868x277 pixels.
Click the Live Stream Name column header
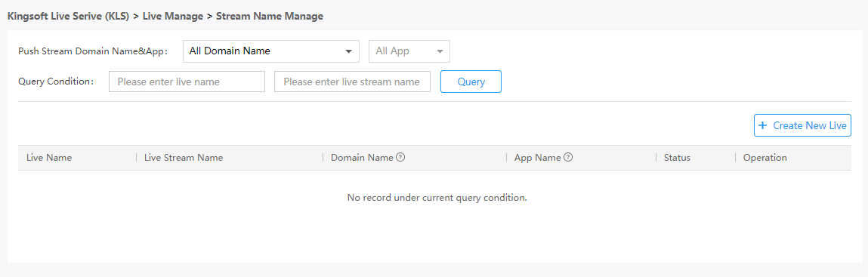pyautogui.click(x=184, y=158)
